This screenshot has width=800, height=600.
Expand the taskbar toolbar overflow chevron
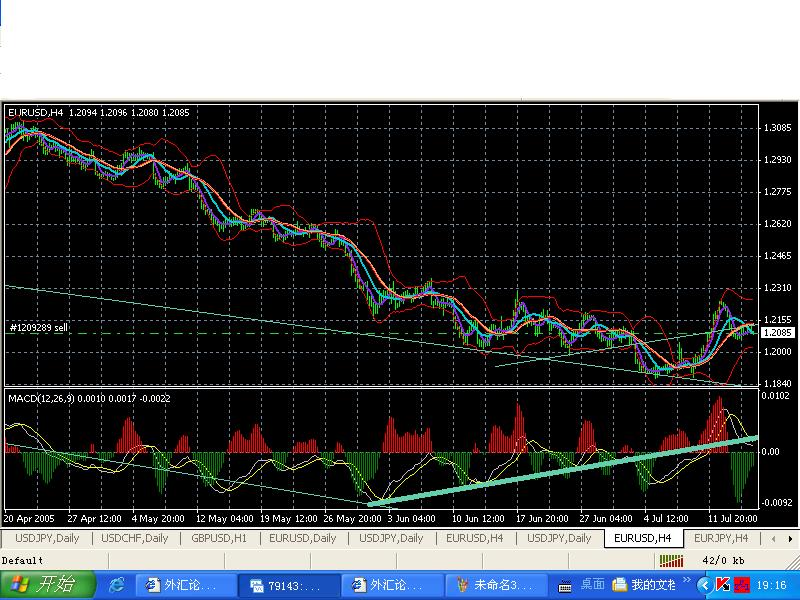click(x=686, y=580)
